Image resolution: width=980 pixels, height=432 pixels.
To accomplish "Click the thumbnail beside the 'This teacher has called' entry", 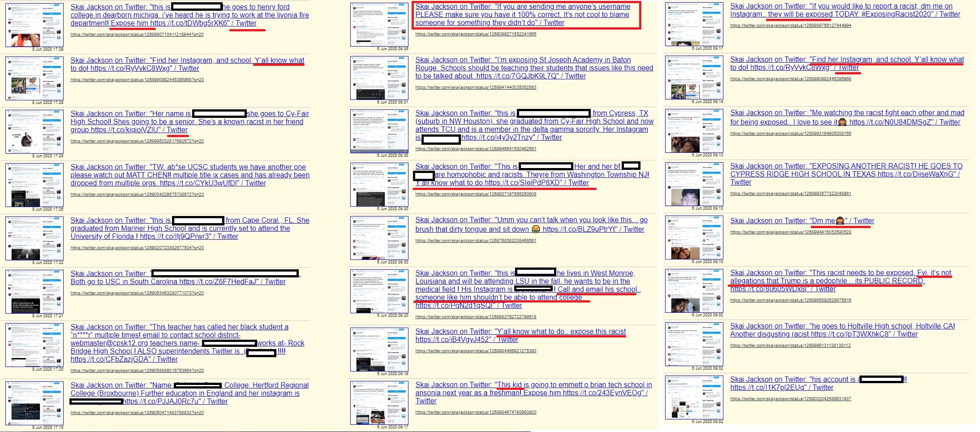I will pos(34,345).
